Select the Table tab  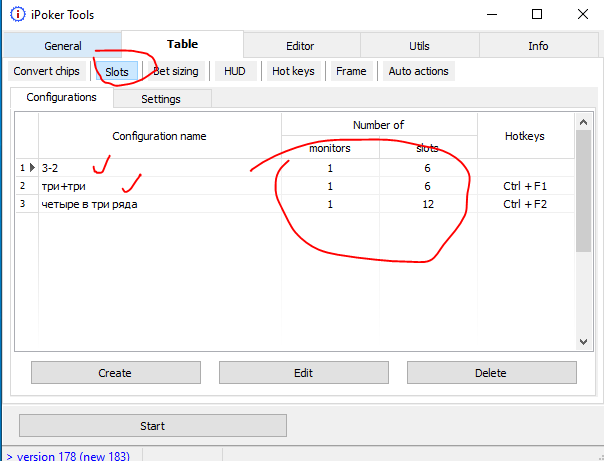click(183, 44)
